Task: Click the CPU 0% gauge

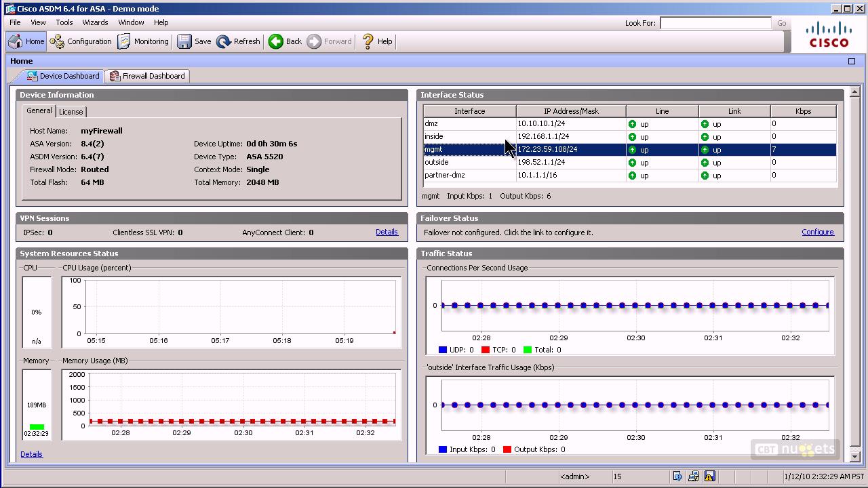Action: point(37,312)
